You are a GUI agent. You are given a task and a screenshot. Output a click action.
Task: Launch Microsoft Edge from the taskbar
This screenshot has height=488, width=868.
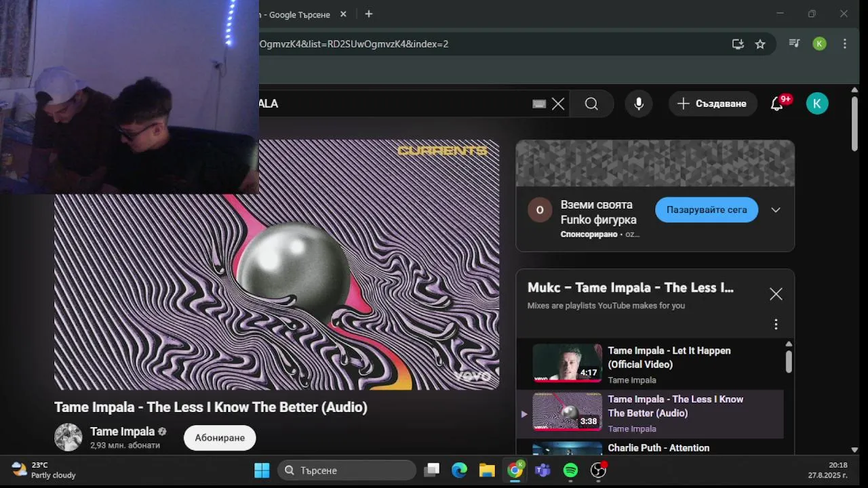pos(459,470)
